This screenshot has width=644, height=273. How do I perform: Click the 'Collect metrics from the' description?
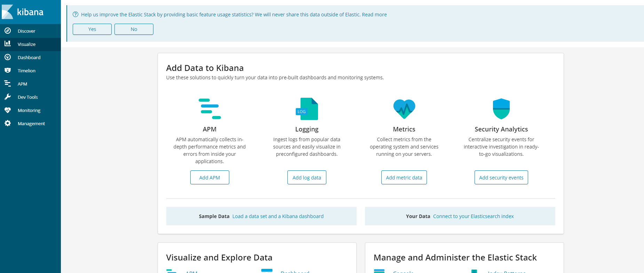click(x=404, y=147)
